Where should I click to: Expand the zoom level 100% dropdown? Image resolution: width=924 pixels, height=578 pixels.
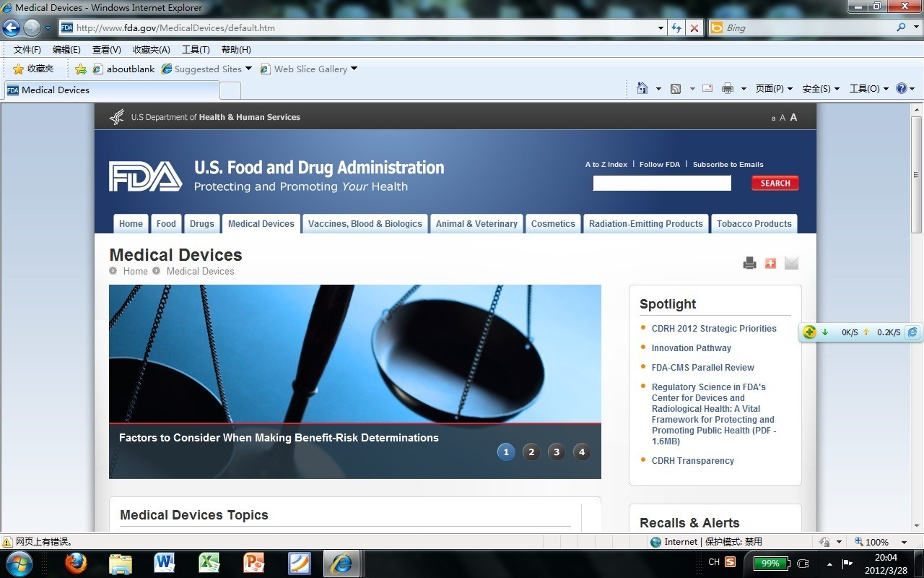(x=904, y=542)
